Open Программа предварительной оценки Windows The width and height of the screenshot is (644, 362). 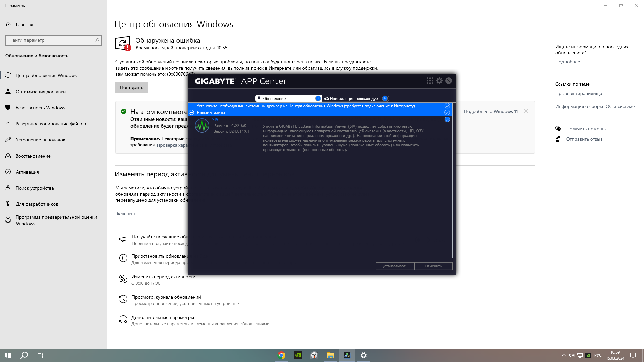point(54,220)
